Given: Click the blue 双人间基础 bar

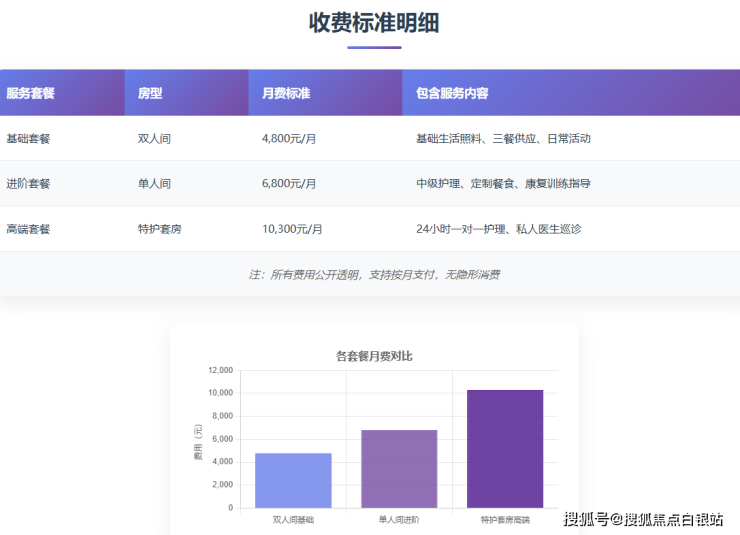Looking at the screenshot, I should (x=293, y=481).
